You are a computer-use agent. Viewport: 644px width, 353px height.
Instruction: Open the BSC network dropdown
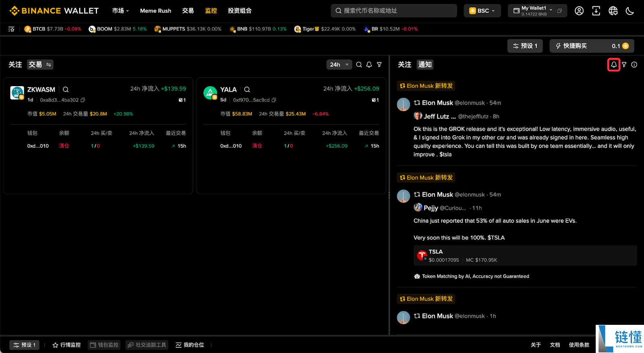(x=482, y=11)
